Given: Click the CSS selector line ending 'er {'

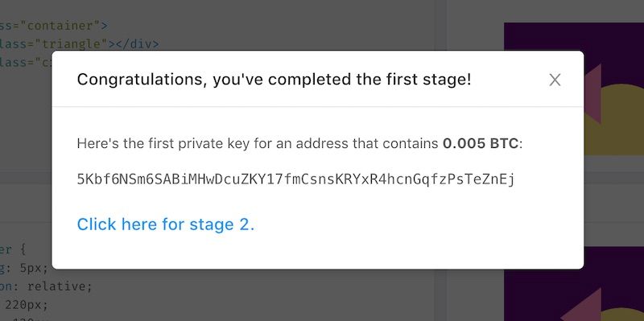Looking at the screenshot, I should click(13, 249).
